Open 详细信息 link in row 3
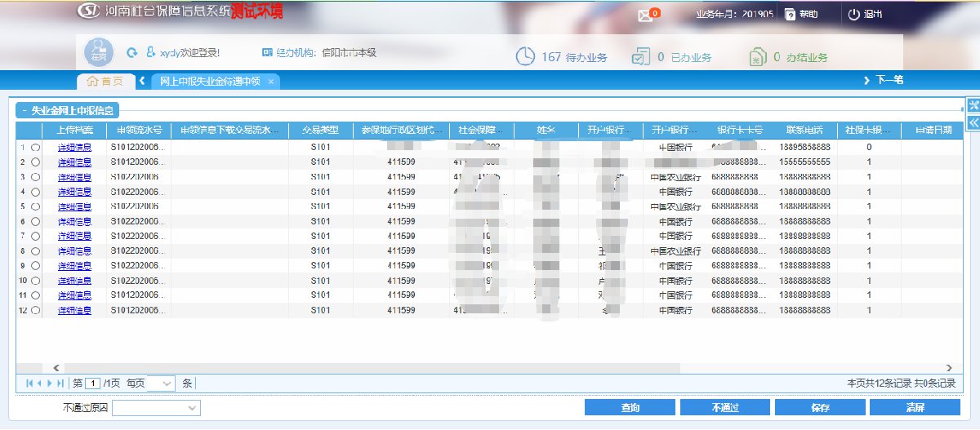980x430 pixels. (x=74, y=177)
